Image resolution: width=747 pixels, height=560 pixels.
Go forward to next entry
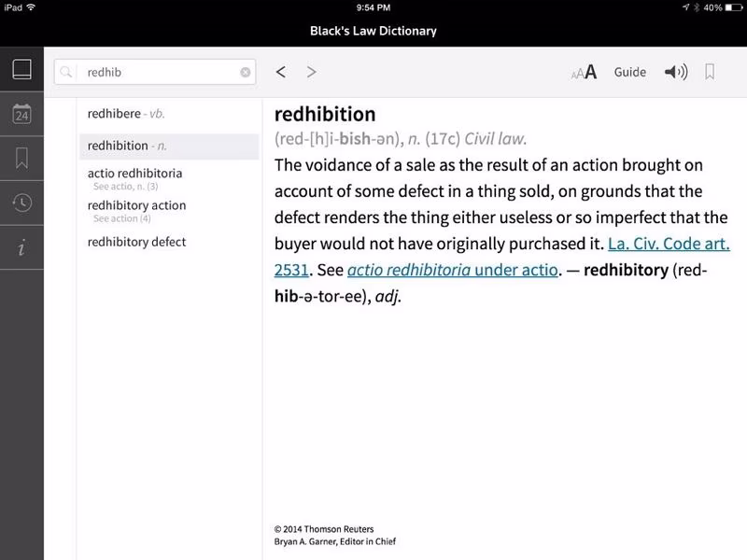tap(311, 72)
